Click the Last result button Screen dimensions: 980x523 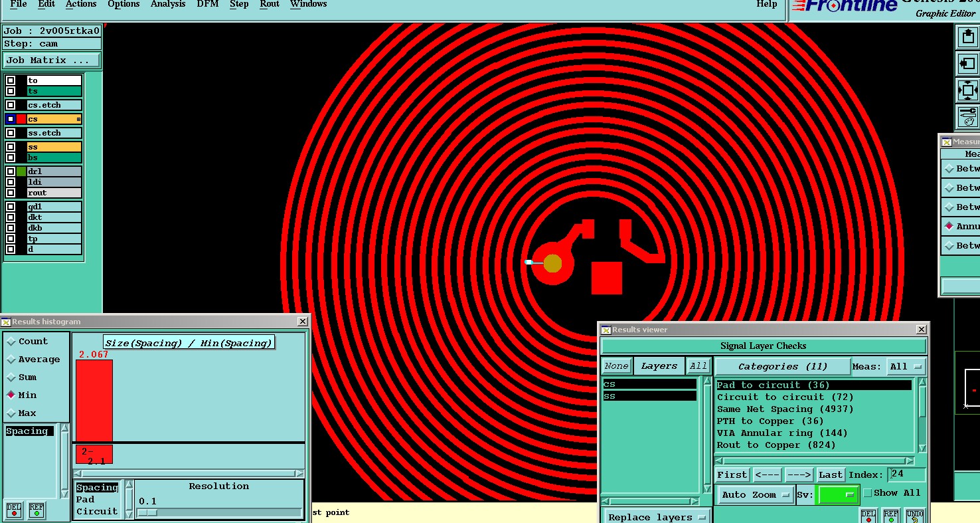click(x=831, y=474)
